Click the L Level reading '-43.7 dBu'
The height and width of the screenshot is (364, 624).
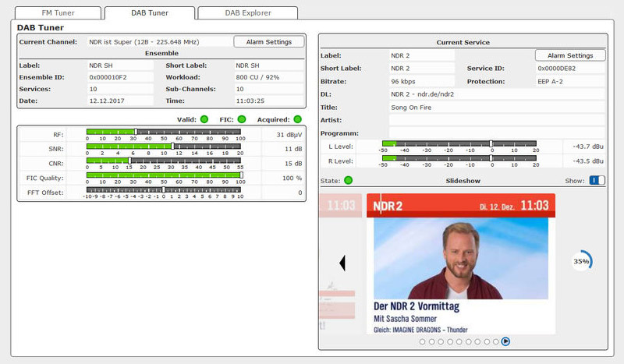tap(588, 147)
